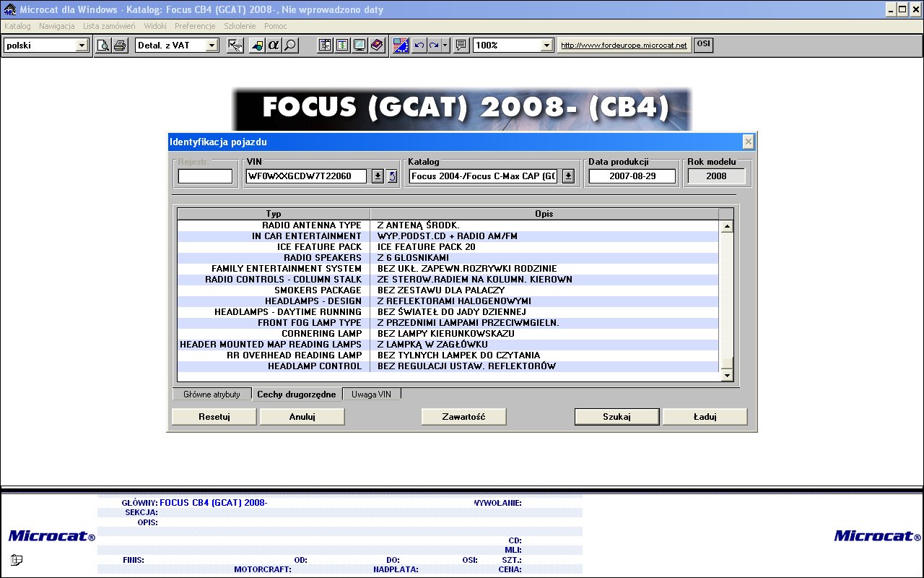Select the ICE FEATURE PACK row
924x578 pixels.
click(x=448, y=247)
